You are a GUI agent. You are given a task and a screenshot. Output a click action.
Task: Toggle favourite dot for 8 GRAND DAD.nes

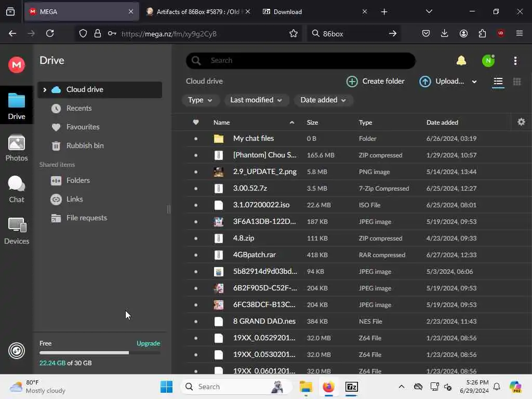coord(196,321)
